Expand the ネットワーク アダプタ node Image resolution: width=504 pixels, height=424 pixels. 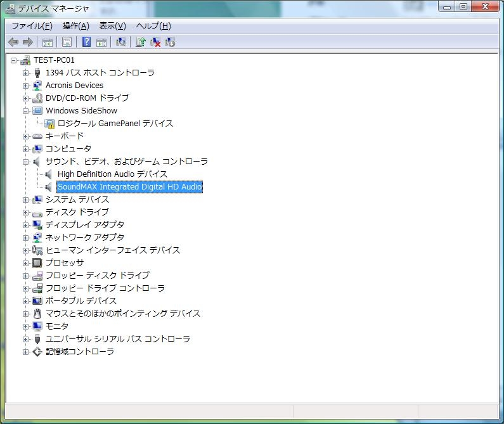[25, 238]
